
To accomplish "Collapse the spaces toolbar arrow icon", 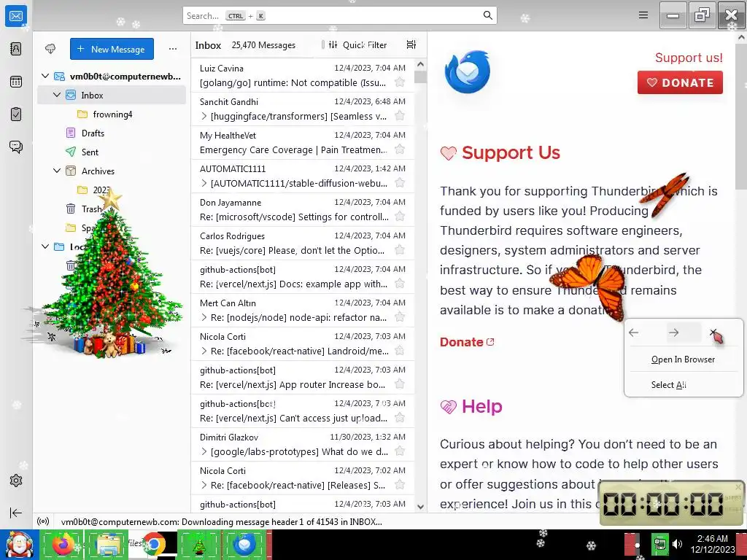I will coord(16,513).
